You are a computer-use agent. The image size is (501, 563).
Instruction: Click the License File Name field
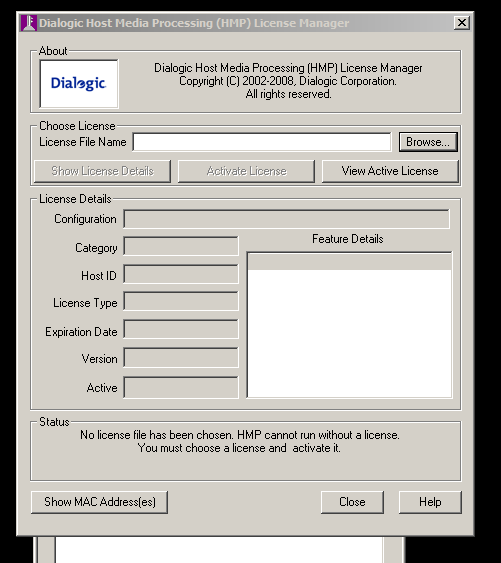pos(262,142)
